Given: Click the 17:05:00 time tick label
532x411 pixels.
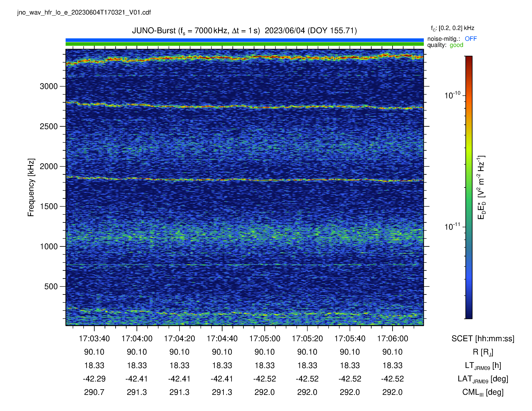Looking at the screenshot, I should (x=265, y=338).
